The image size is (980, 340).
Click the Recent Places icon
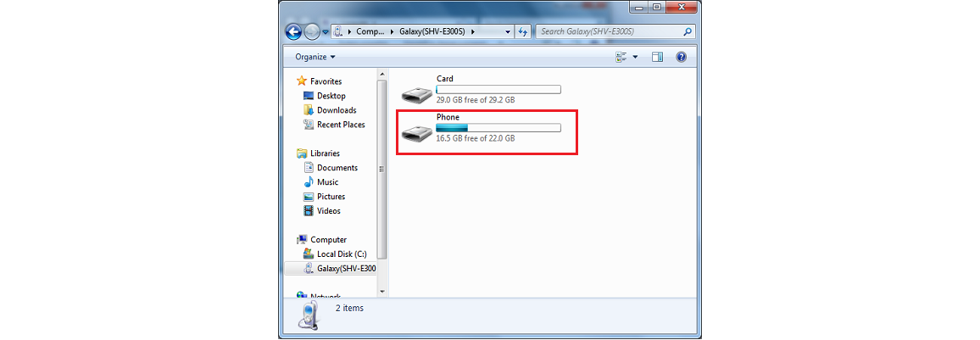pos(308,125)
